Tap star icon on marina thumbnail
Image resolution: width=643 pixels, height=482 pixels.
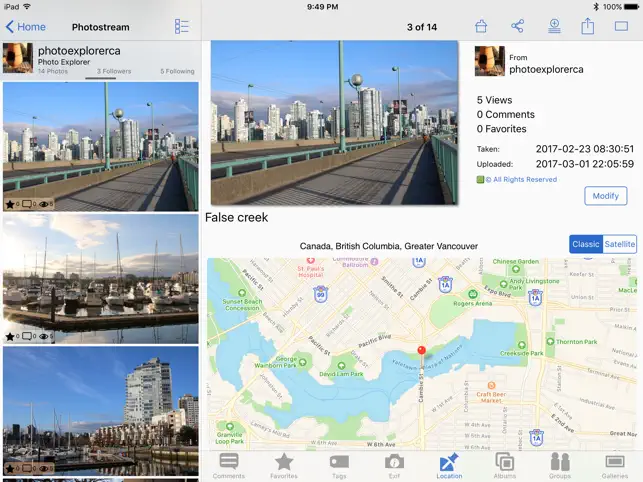pos(10,336)
